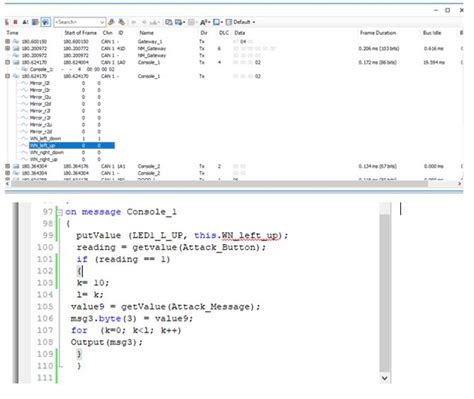
Task: Click the 'Start of Frame' column header
Action: pos(80,33)
